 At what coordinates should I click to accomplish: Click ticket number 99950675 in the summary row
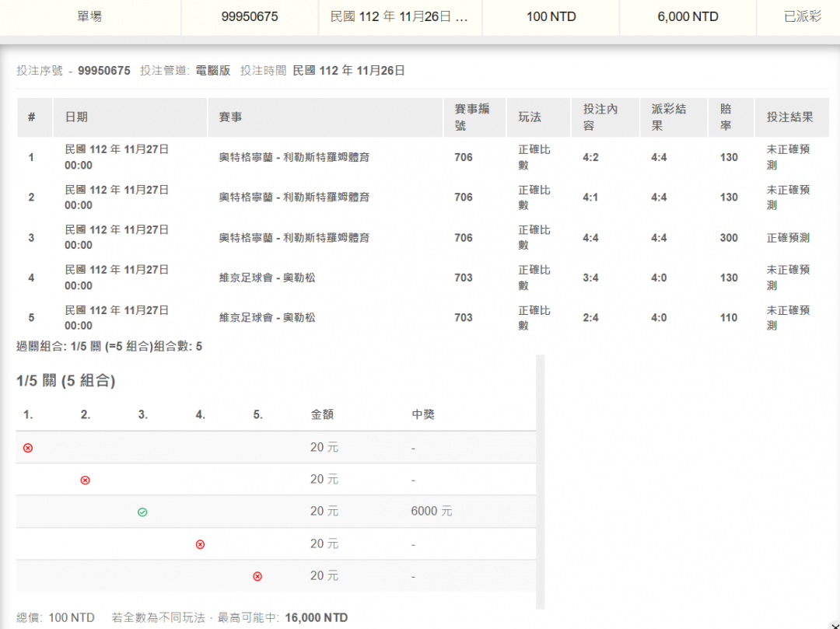click(x=250, y=16)
